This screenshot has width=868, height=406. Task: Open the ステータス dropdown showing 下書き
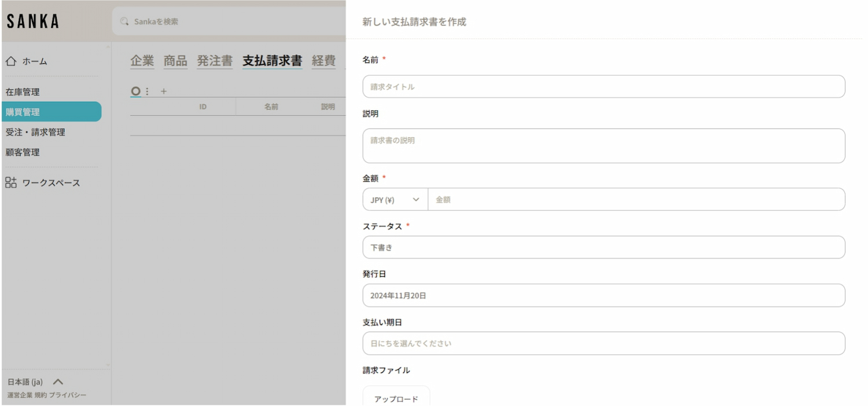click(604, 247)
